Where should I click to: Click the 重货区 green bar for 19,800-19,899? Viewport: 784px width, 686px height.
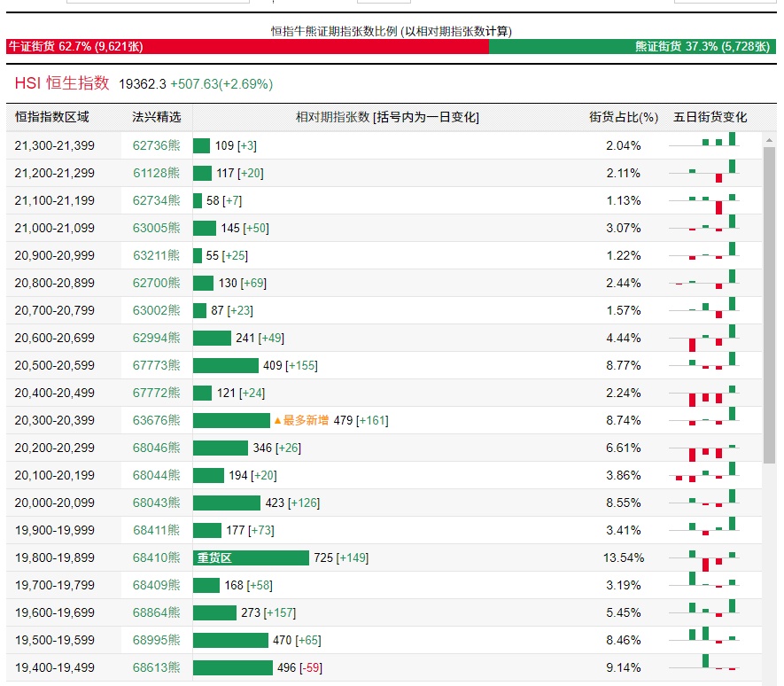[x=251, y=557]
